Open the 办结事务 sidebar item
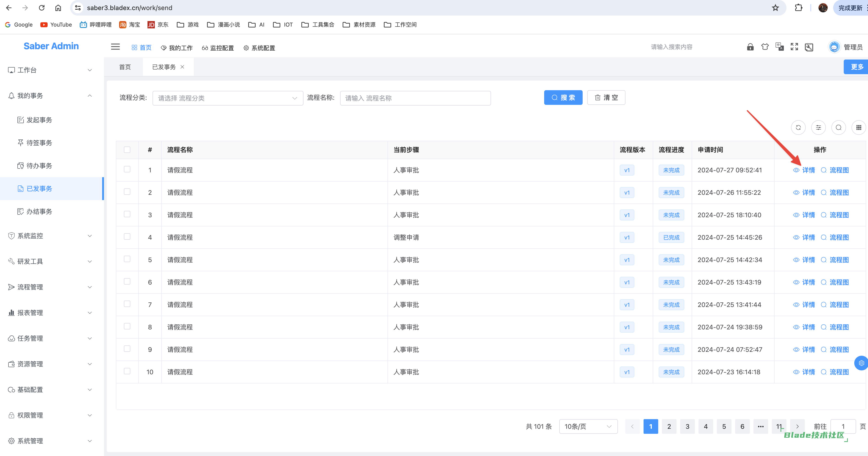This screenshot has height=456, width=868. 52,212
